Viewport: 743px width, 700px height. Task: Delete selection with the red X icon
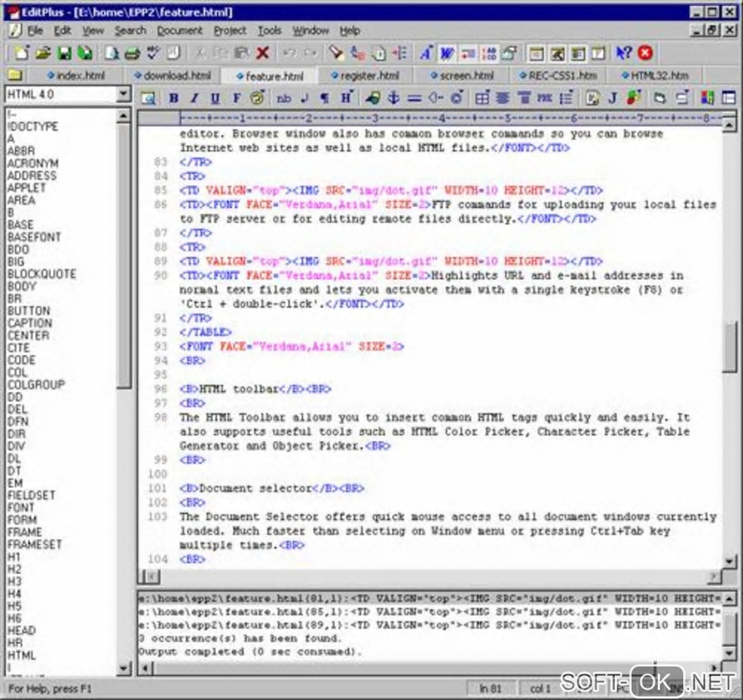coord(262,53)
